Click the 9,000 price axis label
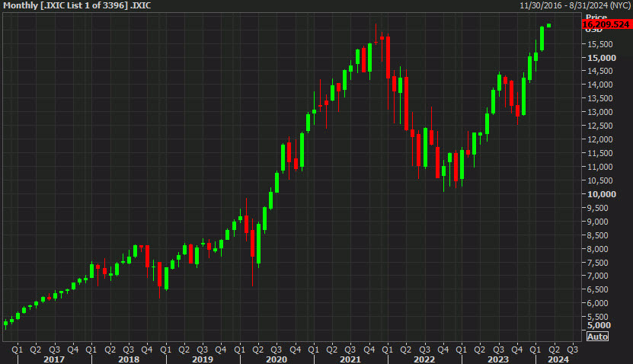The image size is (633, 364). click(x=597, y=222)
